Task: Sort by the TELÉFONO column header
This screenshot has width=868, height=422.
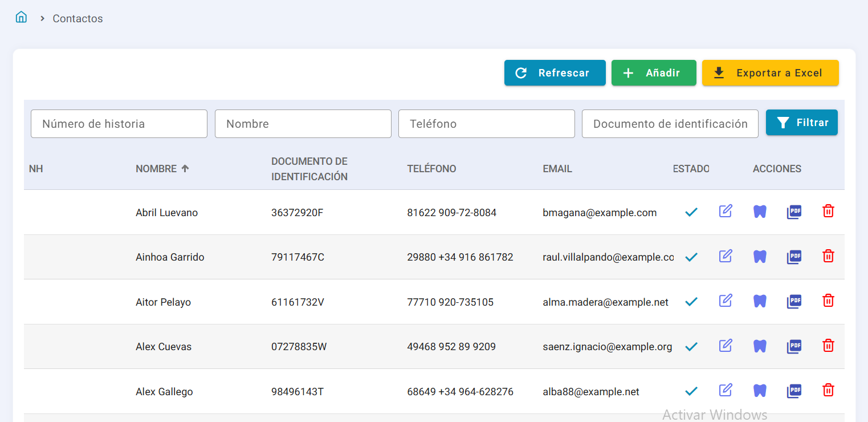Action: 431,169
